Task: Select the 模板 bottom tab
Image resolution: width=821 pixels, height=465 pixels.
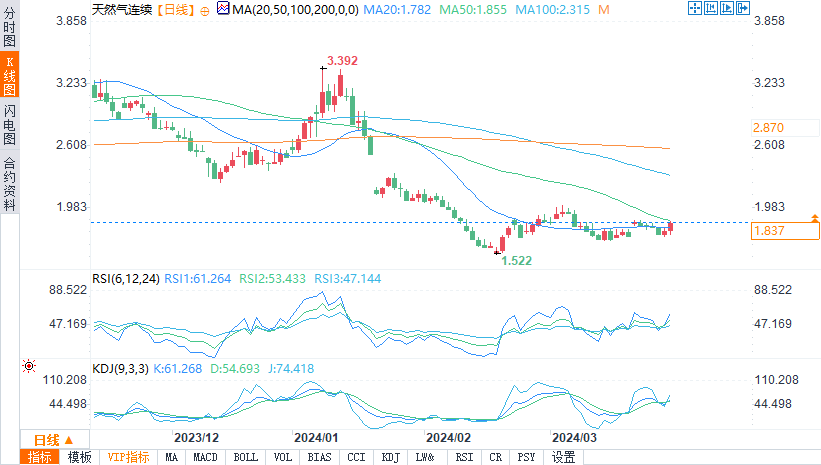Action: (80, 457)
